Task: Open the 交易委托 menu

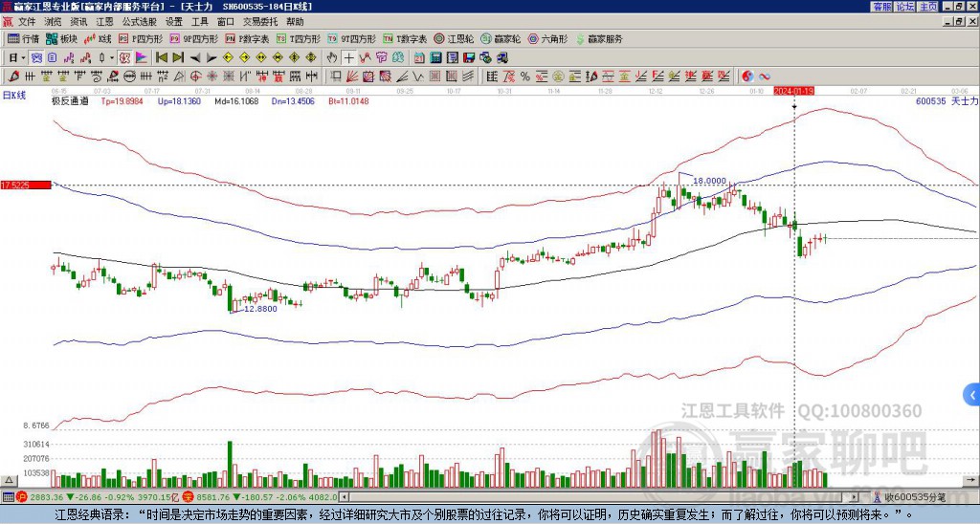Action: coord(260,22)
